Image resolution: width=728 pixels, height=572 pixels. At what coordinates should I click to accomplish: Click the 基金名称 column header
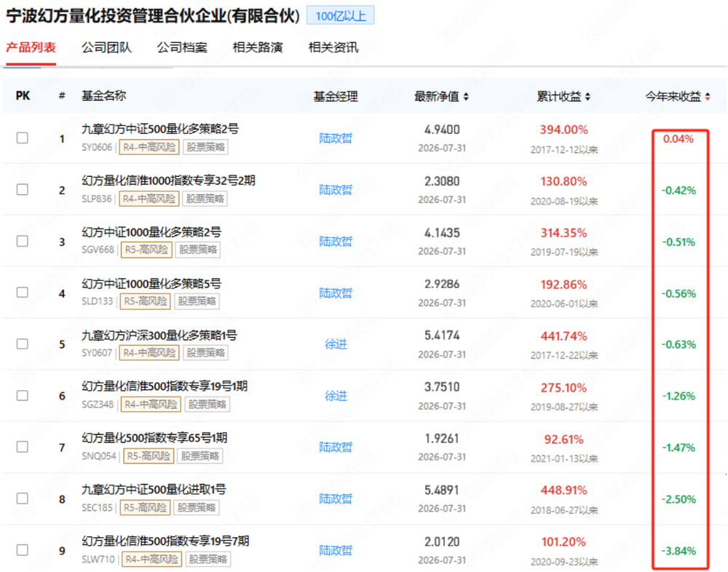[x=104, y=95]
